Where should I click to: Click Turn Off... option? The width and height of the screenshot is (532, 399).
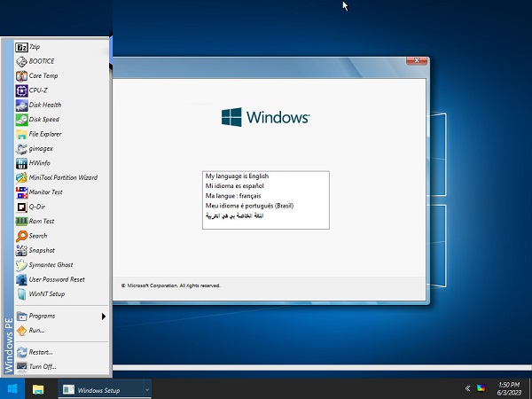pyautogui.click(x=42, y=365)
